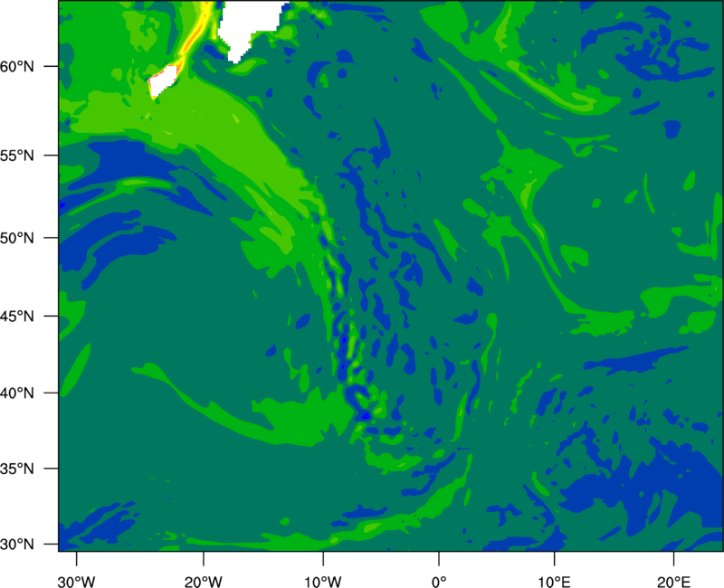The width and height of the screenshot is (724, 588).
Task: Click the 10°E longitude label
Action: click(x=554, y=582)
